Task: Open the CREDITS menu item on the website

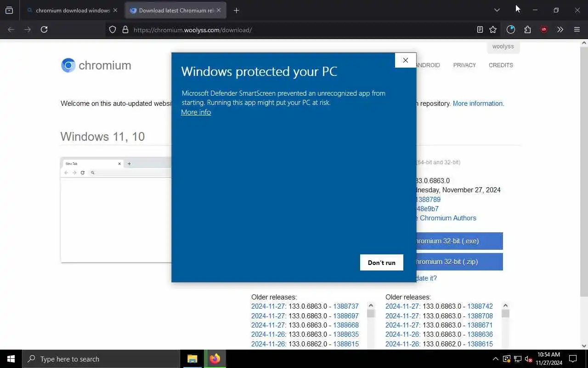Action: (501, 65)
